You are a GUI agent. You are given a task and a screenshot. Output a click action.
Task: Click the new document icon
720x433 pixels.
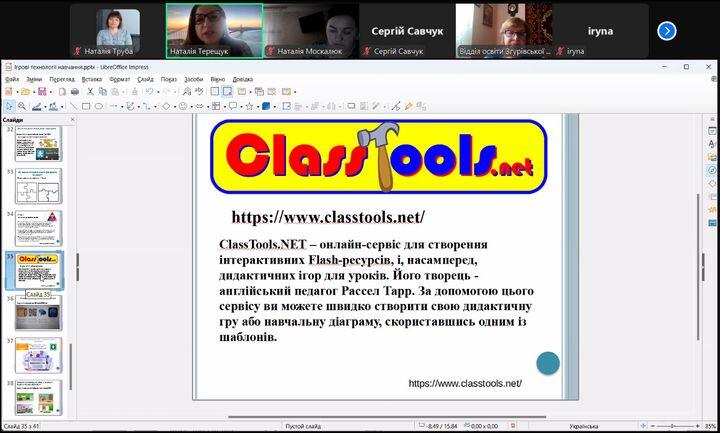(9, 92)
